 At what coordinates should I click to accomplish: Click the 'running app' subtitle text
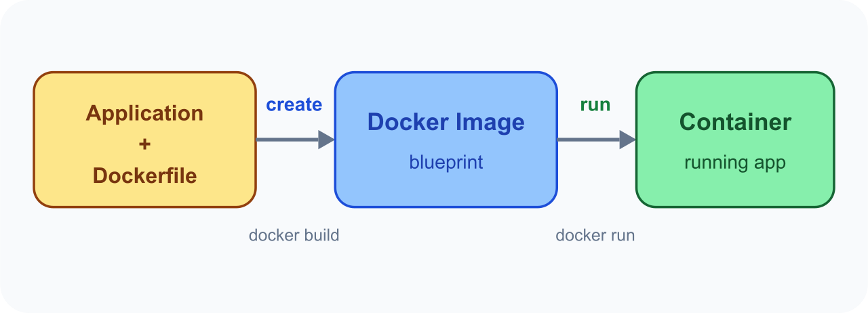pyautogui.click(x=735, y=163)
